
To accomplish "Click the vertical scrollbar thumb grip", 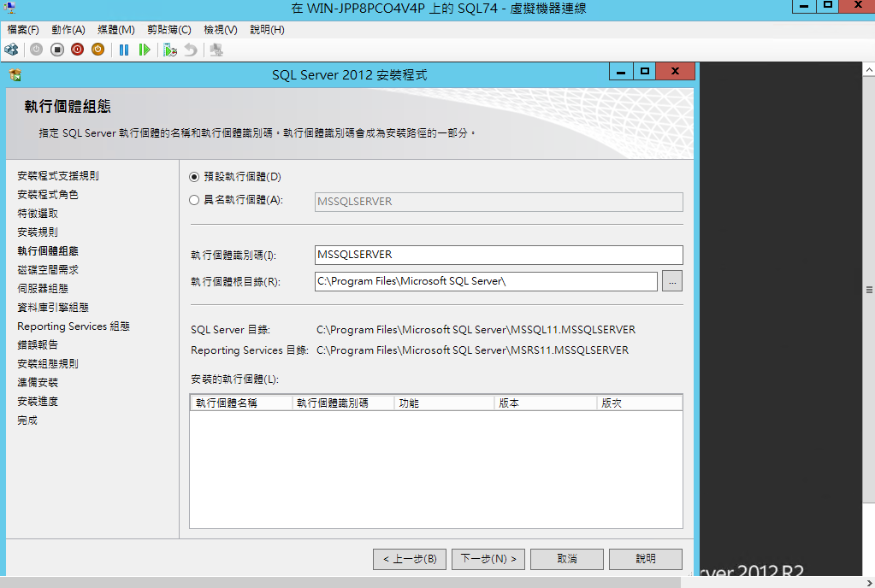I will click(869, 290).
